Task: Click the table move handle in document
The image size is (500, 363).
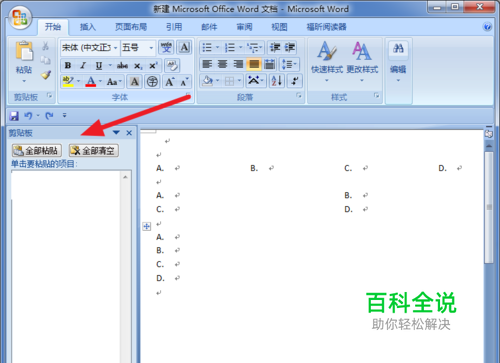Action: (147, 227)
